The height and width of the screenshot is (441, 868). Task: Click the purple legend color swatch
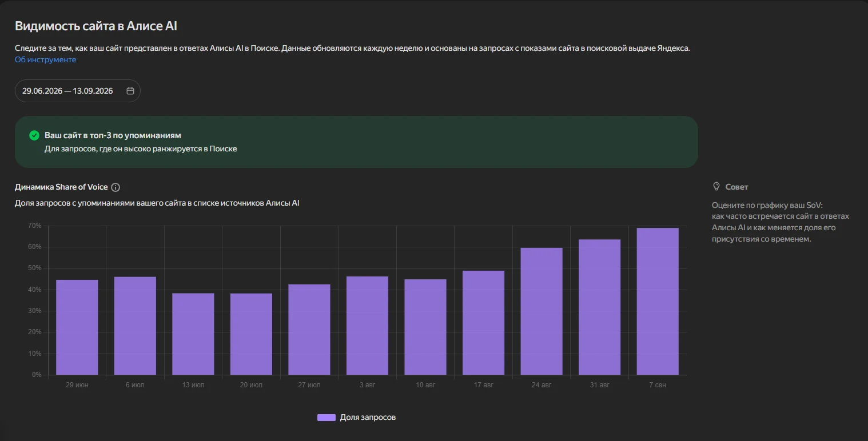tap(326, 418)
